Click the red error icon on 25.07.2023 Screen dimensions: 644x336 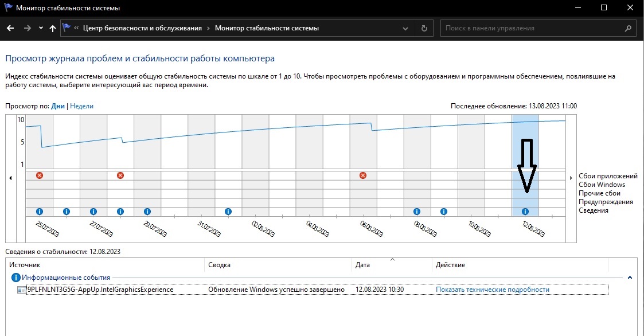(x=40, y=175)
